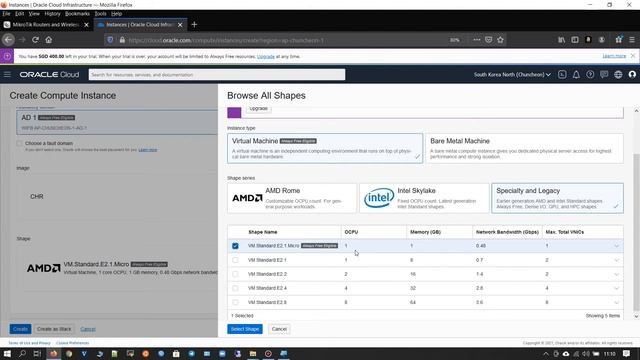Open the live chat support icon
640x360 pixels.
pos(604,74)
